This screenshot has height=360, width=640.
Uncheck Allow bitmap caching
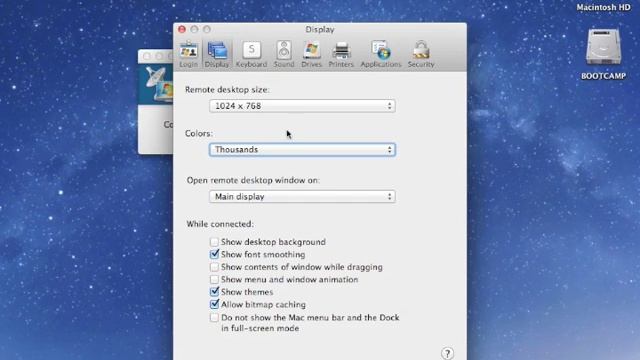point(214,304)
